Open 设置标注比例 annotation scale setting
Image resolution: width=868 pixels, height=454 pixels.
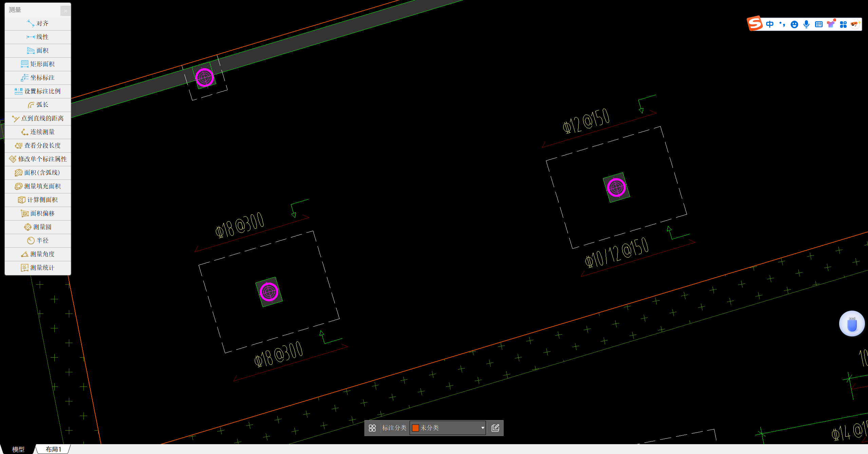coord(38,91)
